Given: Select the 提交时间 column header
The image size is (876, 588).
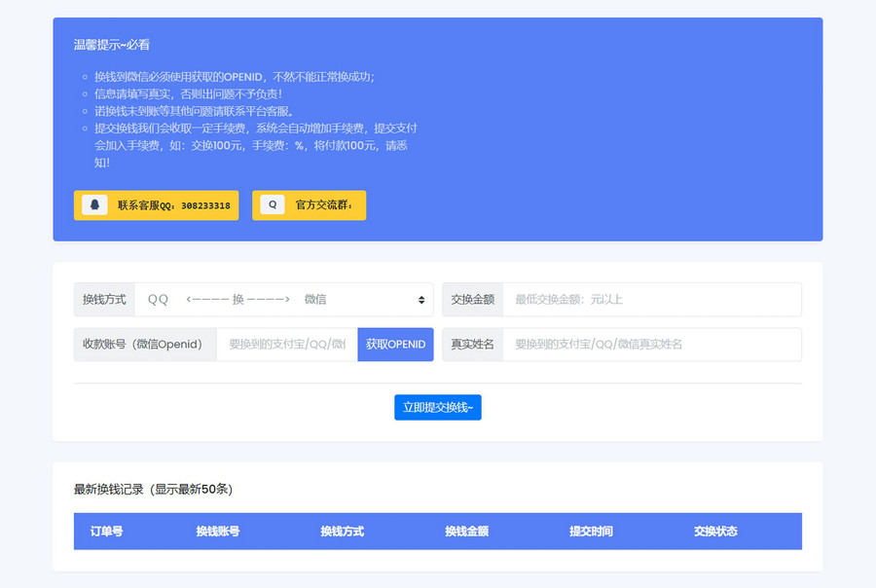Looking at the screenshot, I should pos(592,532).
